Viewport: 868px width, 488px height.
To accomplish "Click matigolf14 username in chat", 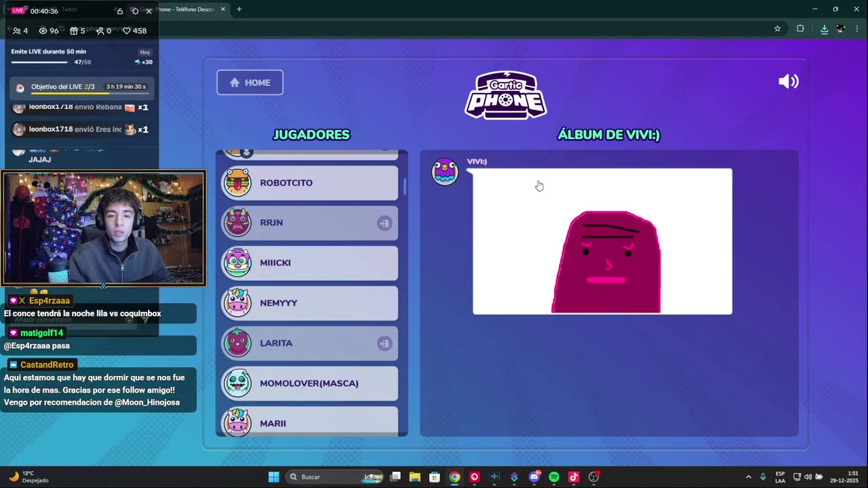I will pos(41,333).
